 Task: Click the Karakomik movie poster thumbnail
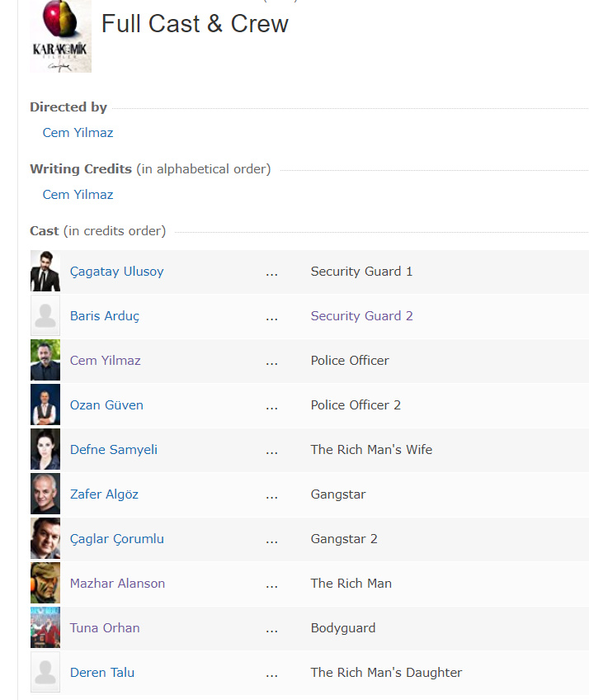point(60,36)
